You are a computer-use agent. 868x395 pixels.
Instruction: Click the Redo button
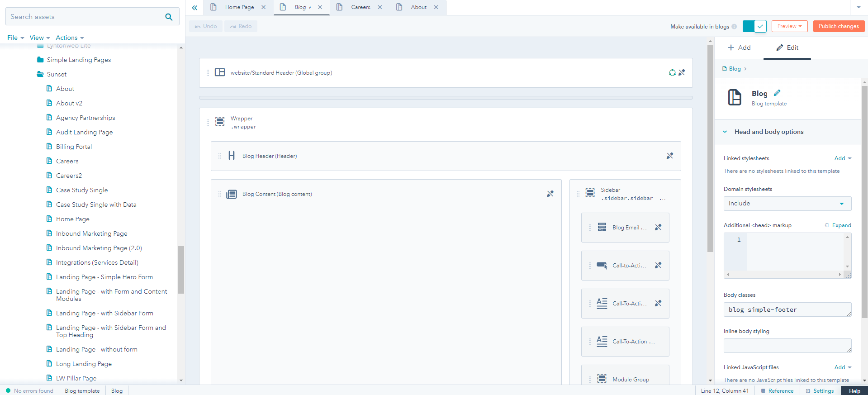(241, 26)
